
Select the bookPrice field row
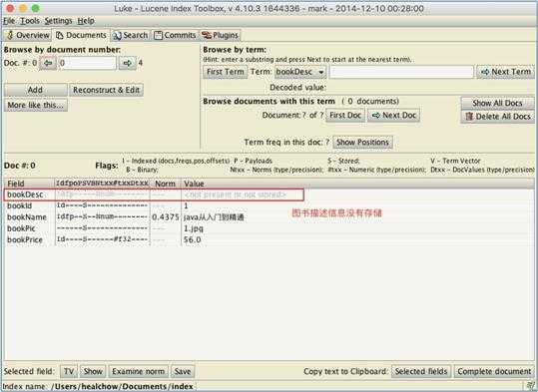[x=269, y=239]
